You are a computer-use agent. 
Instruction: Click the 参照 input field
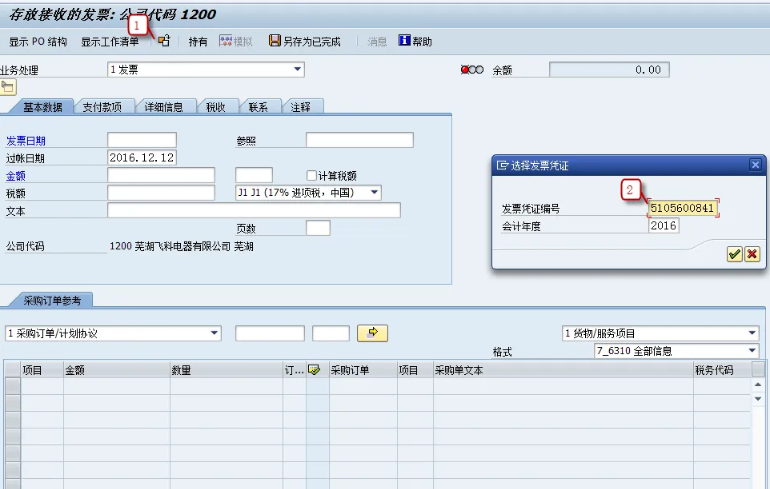tap(359, 140)
